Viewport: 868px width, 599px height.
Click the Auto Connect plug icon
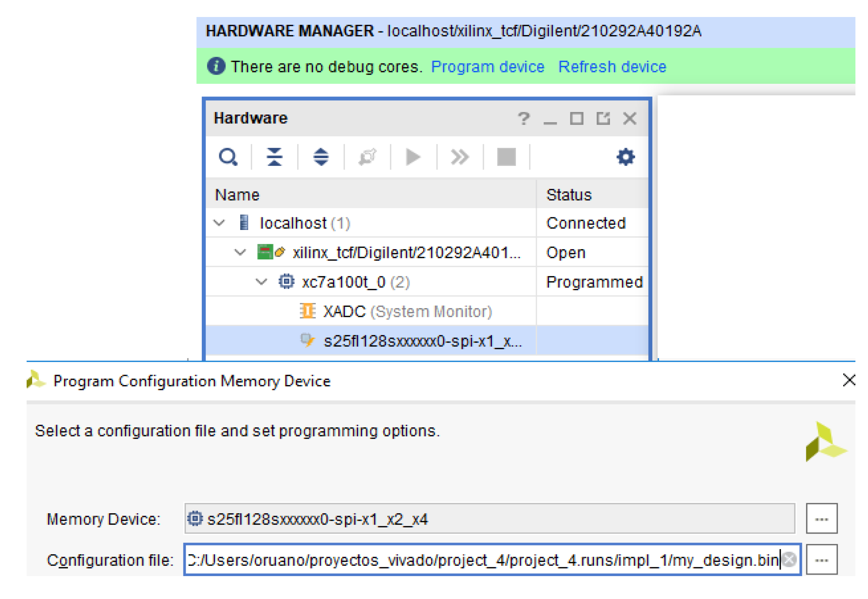point(367,157)
